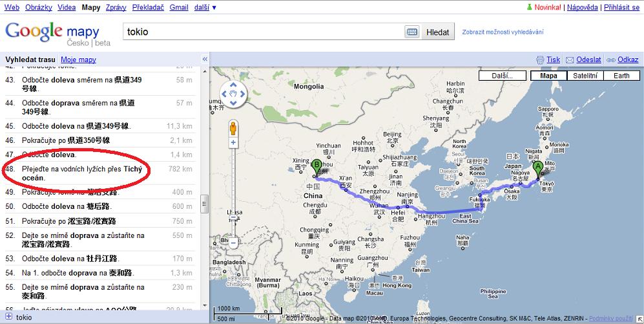
Task: Click the on-screen keyboard icon in search box
Action: tap(411, 32)
